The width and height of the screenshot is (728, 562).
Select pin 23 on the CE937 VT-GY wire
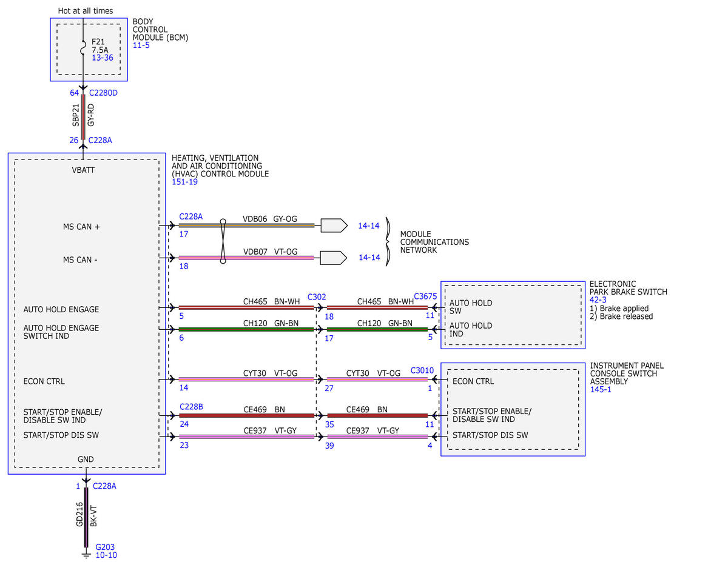pyautogui.click(x=184, y=444)
